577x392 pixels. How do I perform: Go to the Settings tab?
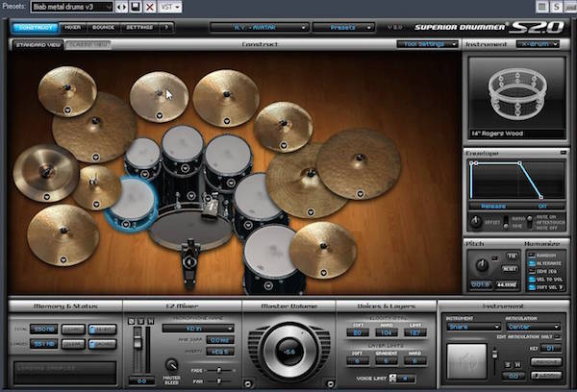point(139,28)
